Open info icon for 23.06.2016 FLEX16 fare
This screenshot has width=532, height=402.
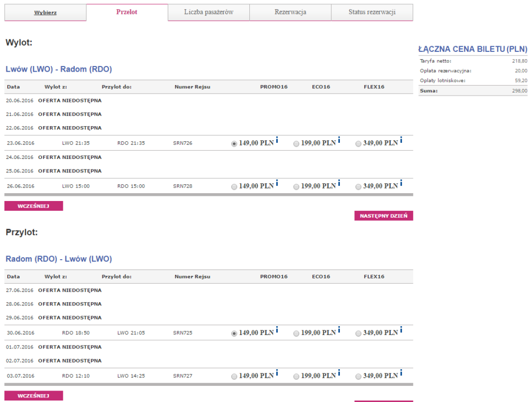point(401,140)
